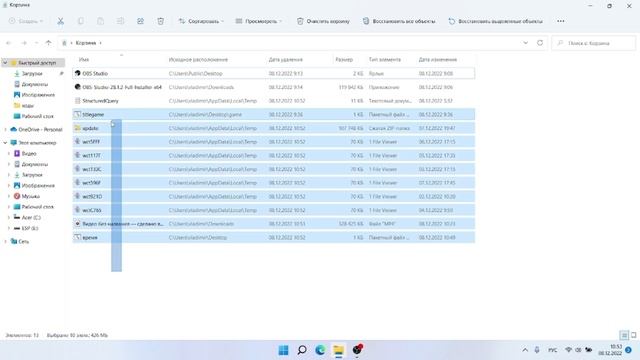Select the Видео без названия MP4 file
Viewport: 640px width, 360px height.
click(273, 224)
